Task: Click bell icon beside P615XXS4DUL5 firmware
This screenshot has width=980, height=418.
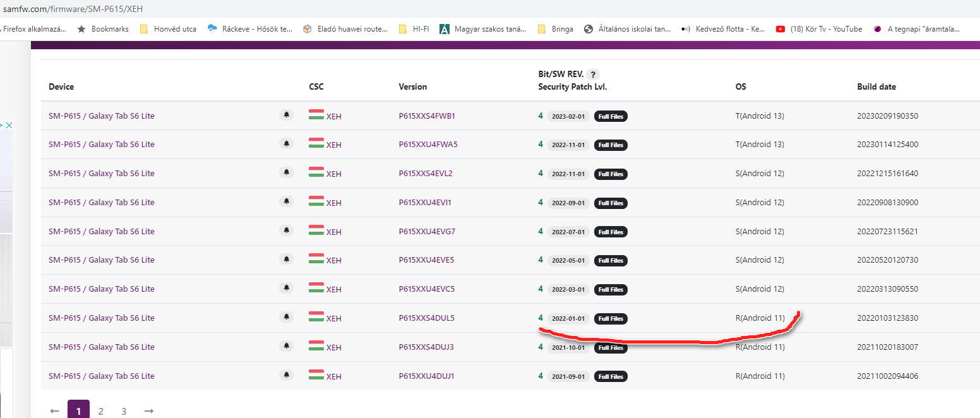Action: tap(287, 318)
